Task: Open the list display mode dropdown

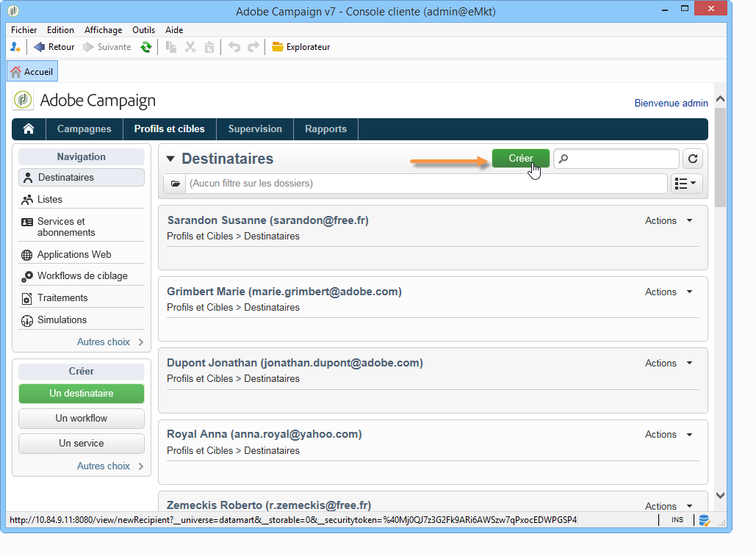Action: pos(686,184)
